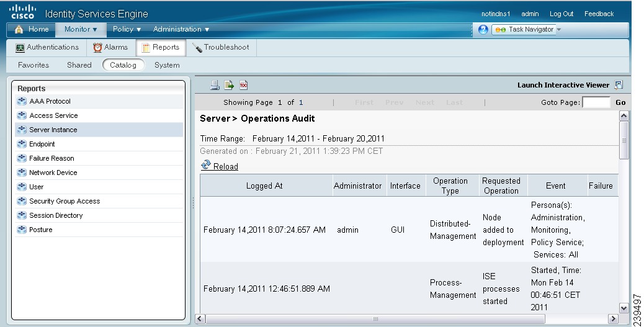Focus the Goto Page input field
644x327 pixels.
(596, 102)
